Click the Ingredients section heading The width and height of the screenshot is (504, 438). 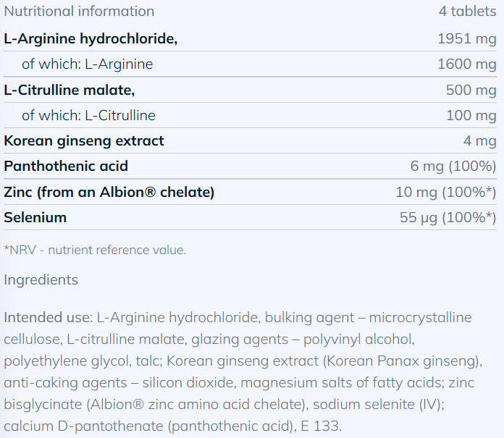(41, 279)
